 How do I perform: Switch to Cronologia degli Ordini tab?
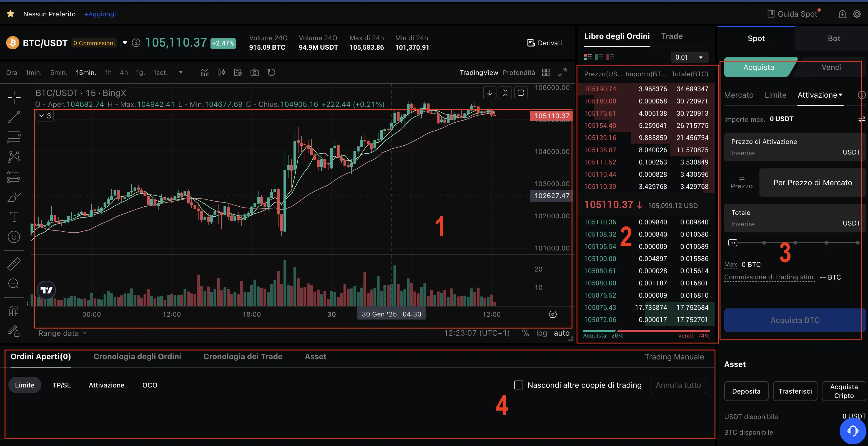click(x=137, y=356)
